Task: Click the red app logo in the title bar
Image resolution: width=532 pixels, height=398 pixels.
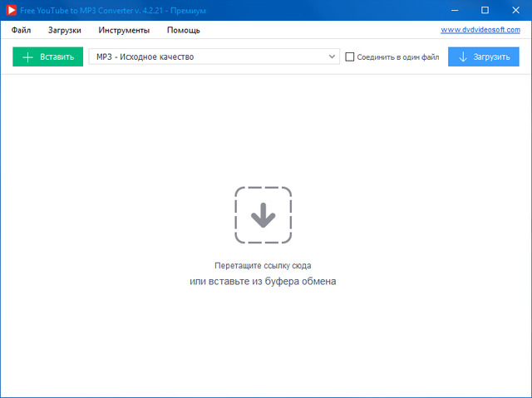Action: [10, 10]
